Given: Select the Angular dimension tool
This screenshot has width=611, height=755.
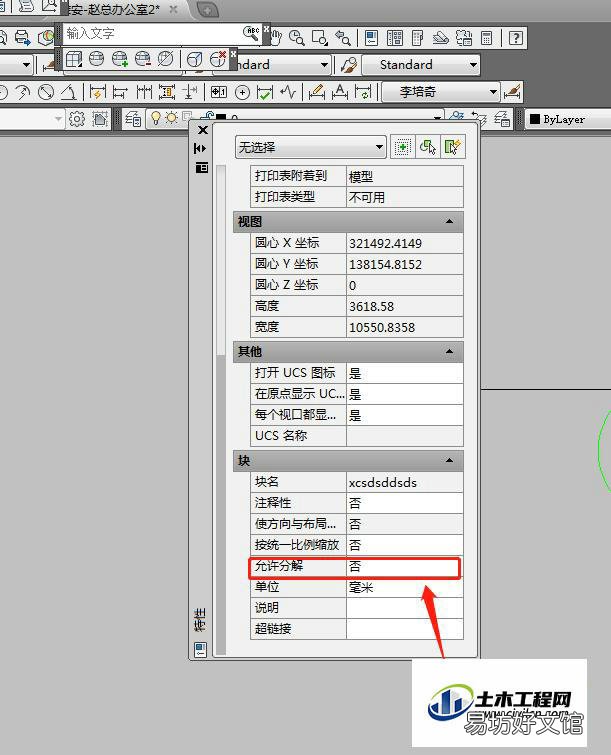Looking at the screenshot, I should tap(69, 92).
